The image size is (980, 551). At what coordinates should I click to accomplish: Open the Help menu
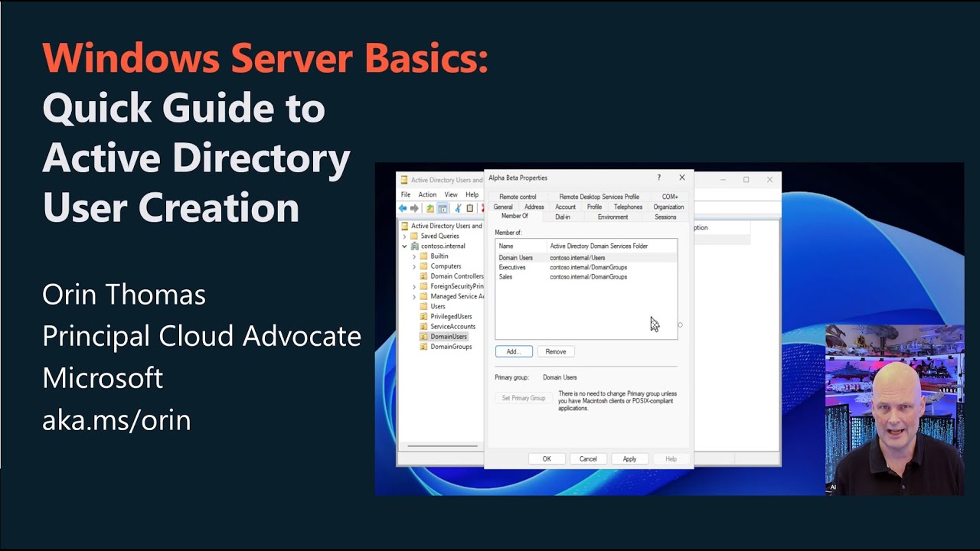(472, 194)
